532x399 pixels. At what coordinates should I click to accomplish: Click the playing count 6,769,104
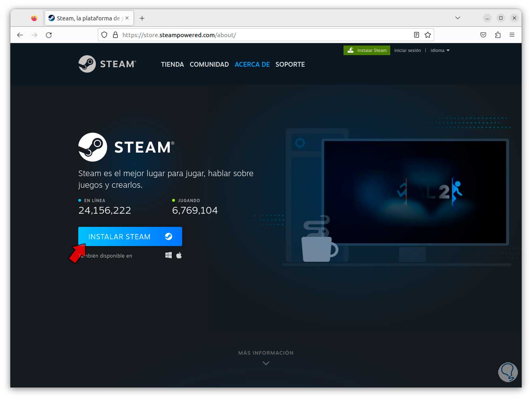pyautogui.click(x=195, y=210)
